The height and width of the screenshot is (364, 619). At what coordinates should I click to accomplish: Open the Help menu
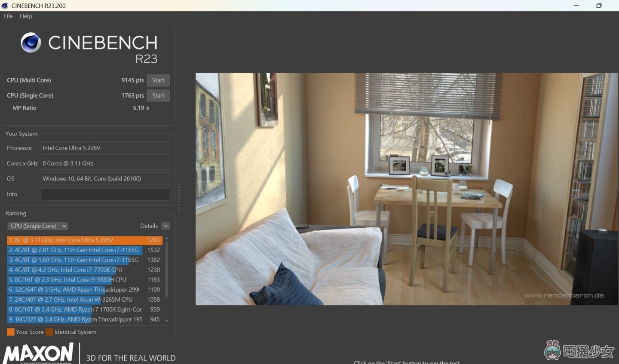pyautogui.click(x=26, y=16)
